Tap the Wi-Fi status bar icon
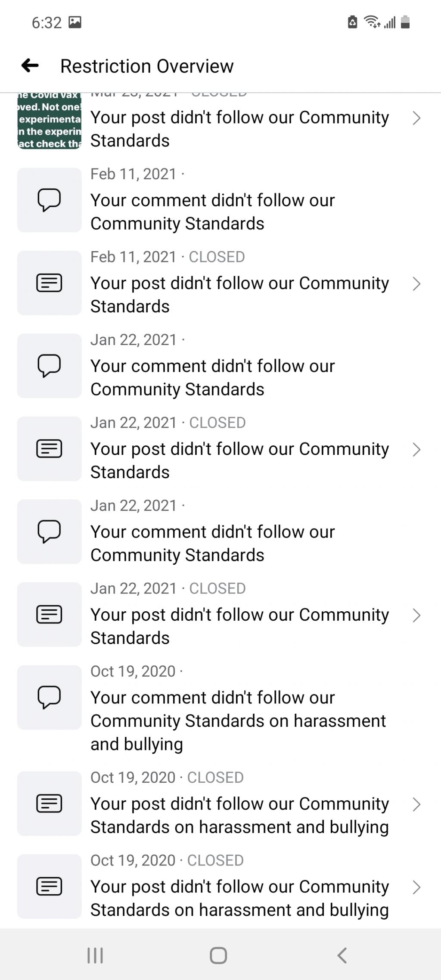Image resolution: width=441 pixels, height=980 pixels. pyautogui.click(x=372, y=22)
